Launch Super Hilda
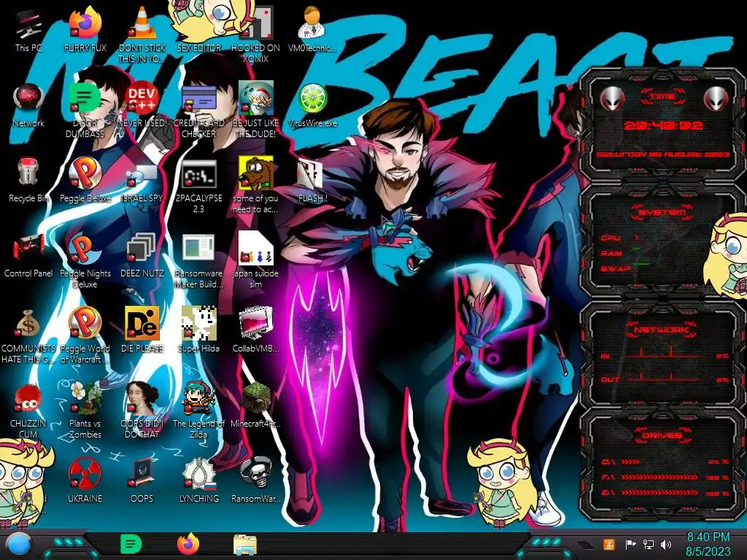The width and height of the screenshot is (747, 560). pos(198,330)
